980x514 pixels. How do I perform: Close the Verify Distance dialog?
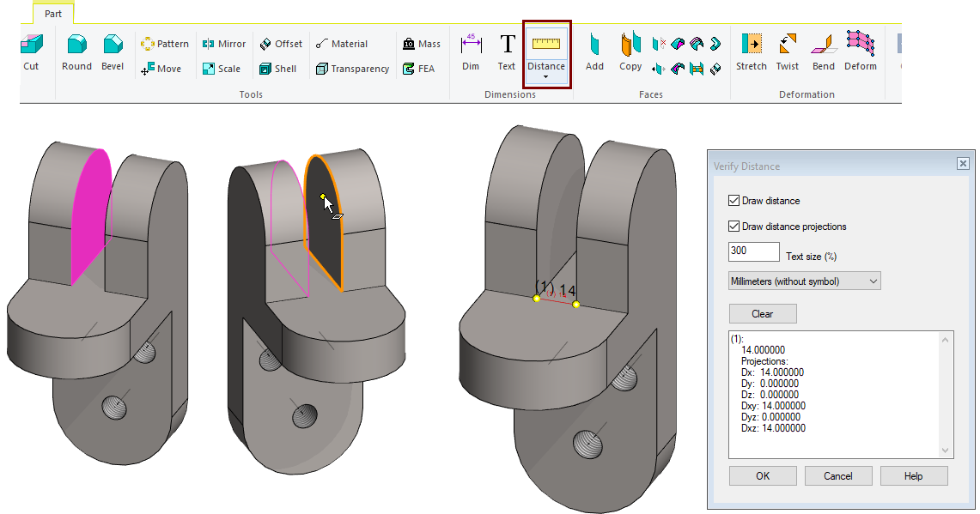[x=963, y=163]
